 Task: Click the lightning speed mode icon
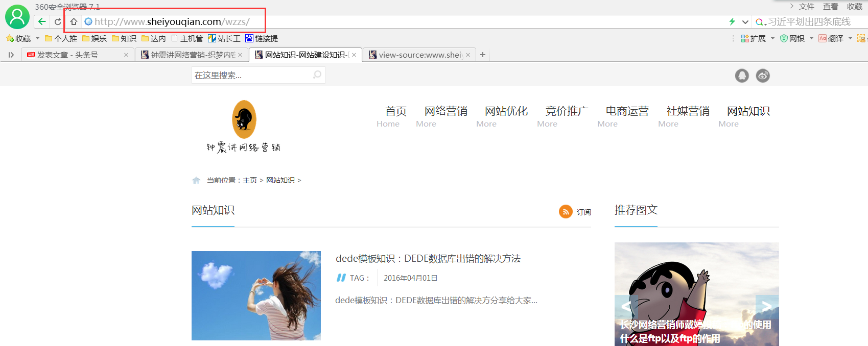tap(732, 21)
